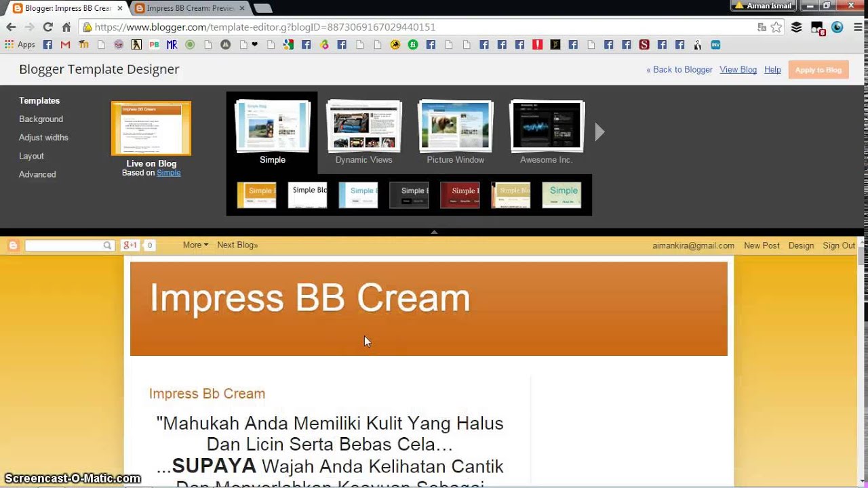Choose the orange Simple variant swatch
The image size is (868, 488).
point(256,195)
